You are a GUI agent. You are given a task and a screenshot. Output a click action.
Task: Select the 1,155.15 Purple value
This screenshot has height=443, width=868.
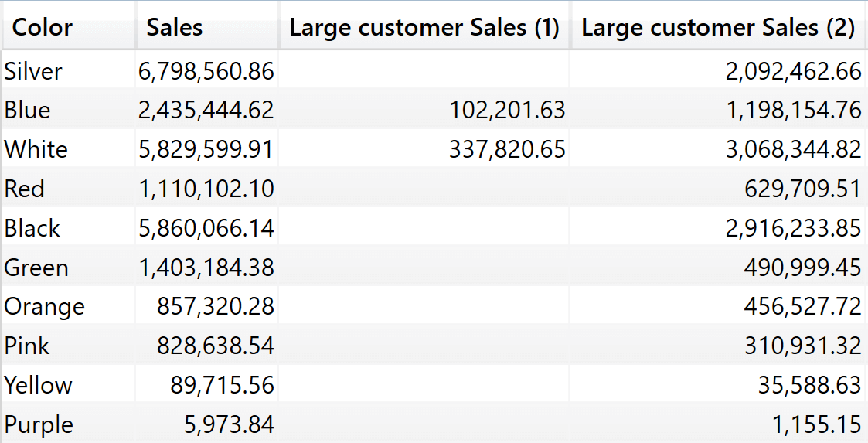point(821,424)
